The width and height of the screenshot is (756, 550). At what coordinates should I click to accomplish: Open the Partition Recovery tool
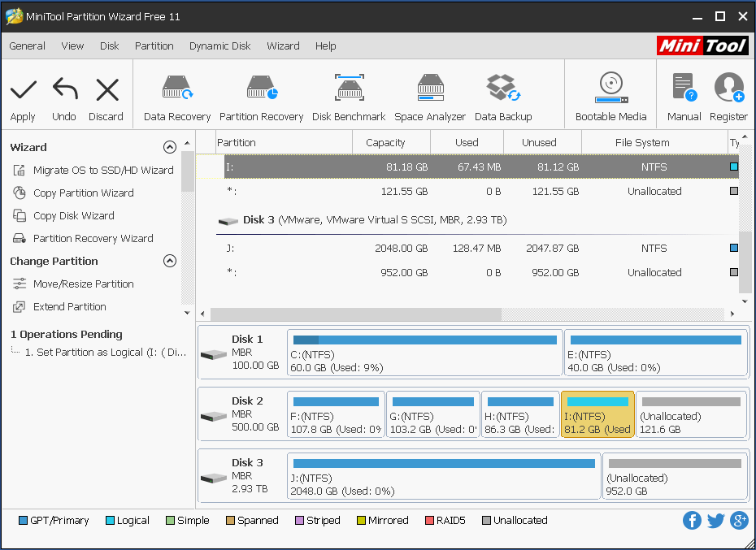[x=261, y=93]
